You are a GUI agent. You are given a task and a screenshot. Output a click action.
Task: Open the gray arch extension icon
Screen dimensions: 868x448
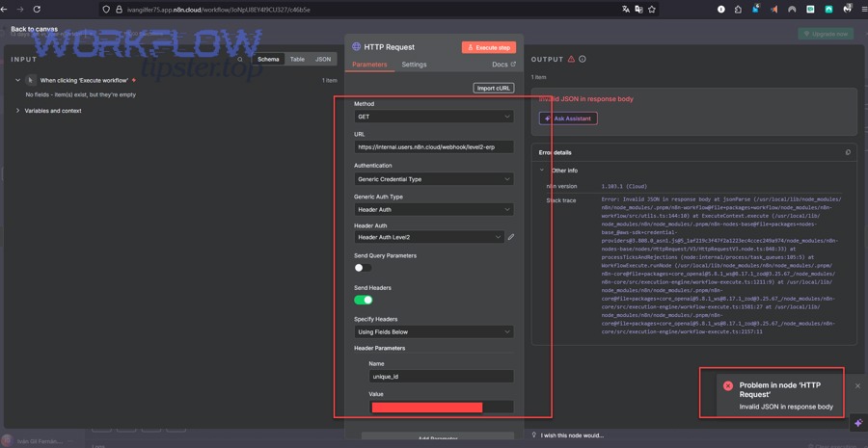pos(792,10)
